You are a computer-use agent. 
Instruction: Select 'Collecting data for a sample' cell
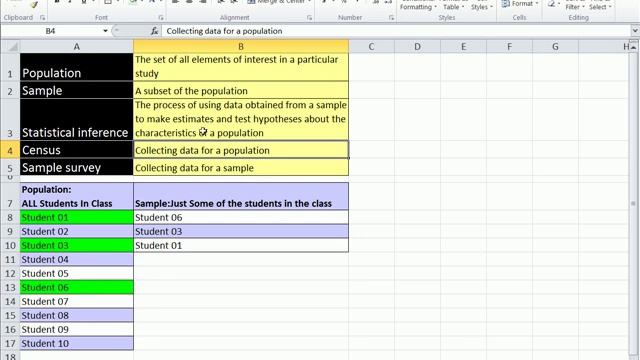pyautogui.click(x=241, y=167)
